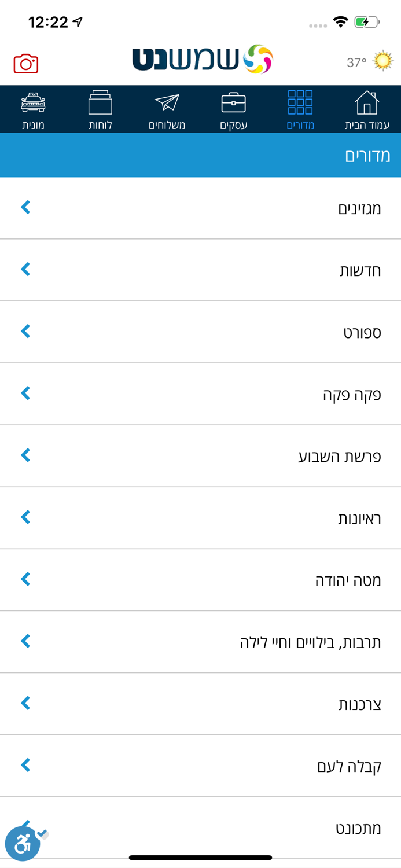Expand the חדשות section chevron

click(25, 269)
